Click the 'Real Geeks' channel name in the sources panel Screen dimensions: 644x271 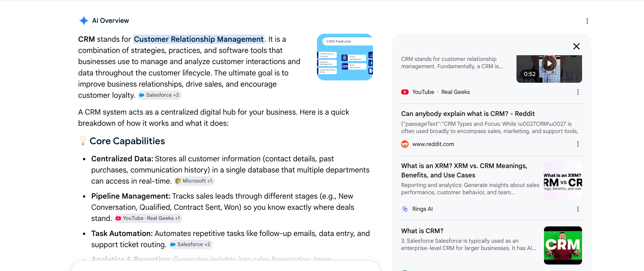point(455,92)
